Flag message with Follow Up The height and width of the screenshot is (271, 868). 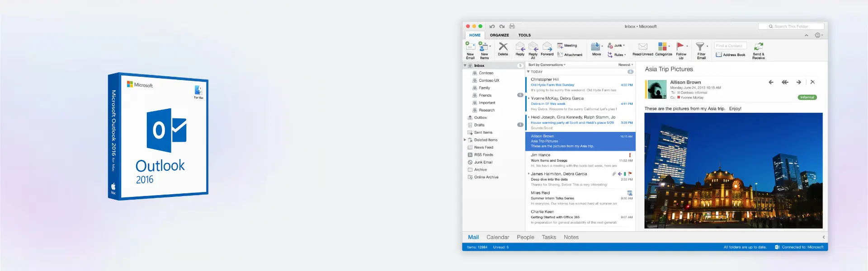[681, 50]
